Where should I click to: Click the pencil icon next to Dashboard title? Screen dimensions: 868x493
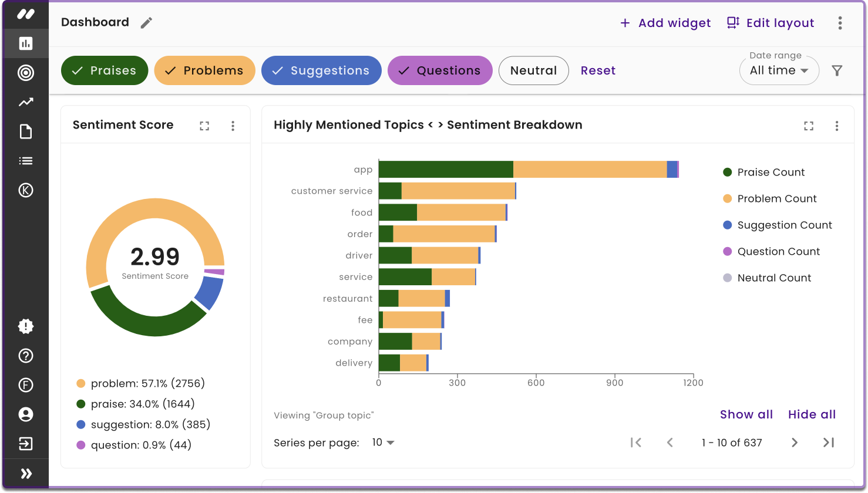point(146,23)
